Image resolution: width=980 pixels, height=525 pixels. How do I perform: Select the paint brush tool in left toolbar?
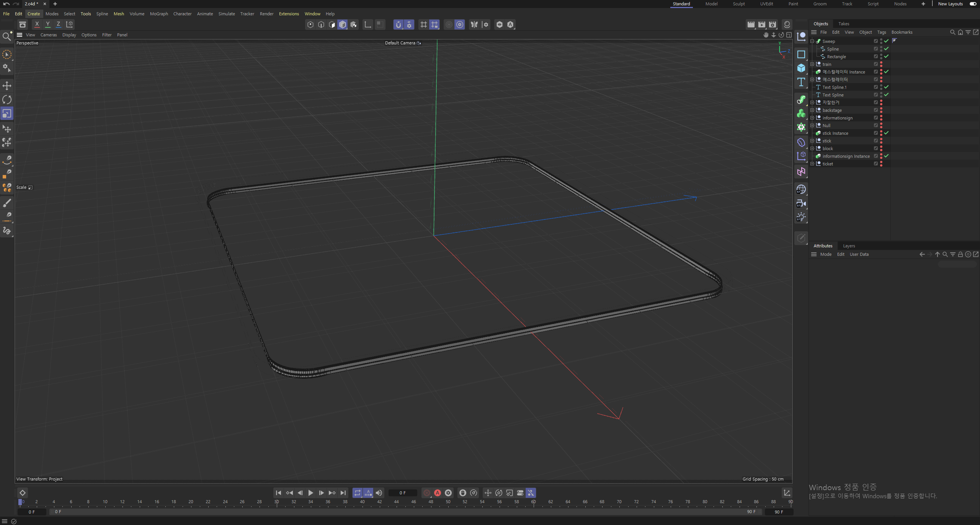(x=7, y=203)
